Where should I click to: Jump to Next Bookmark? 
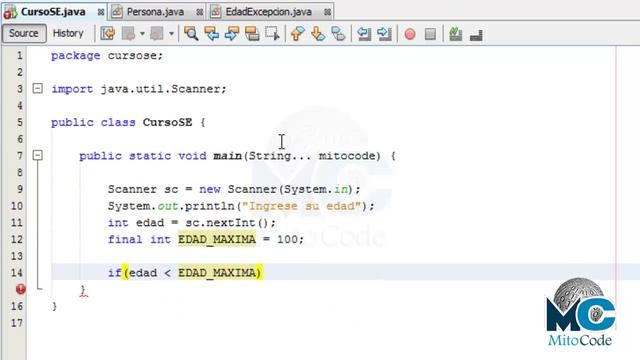pyautogui.click(x=318, y=33)
